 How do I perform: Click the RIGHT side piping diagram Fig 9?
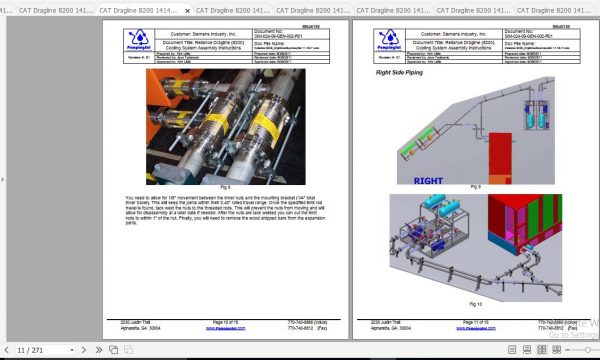[476, 130]
